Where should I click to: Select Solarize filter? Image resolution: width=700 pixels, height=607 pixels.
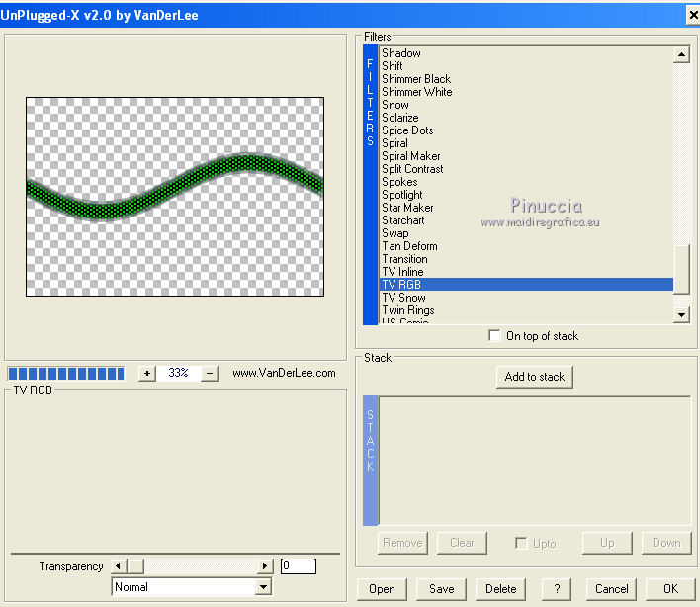pos(526,118)
